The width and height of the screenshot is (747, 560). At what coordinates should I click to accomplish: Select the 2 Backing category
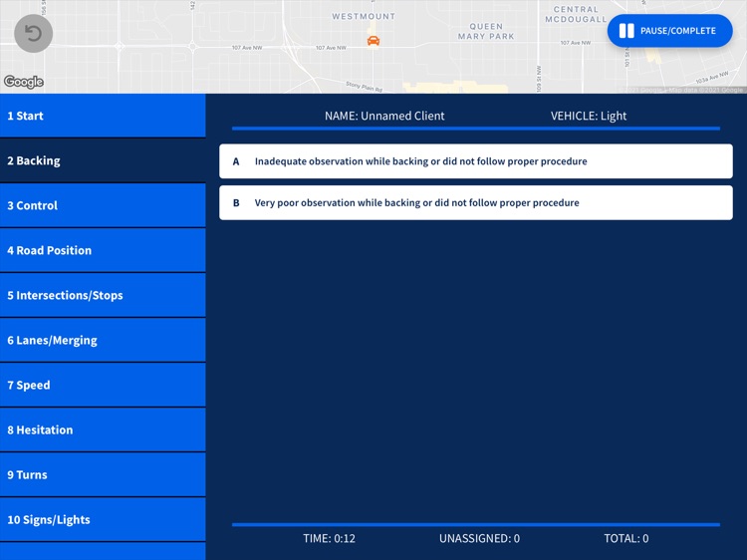coord(103,160)
